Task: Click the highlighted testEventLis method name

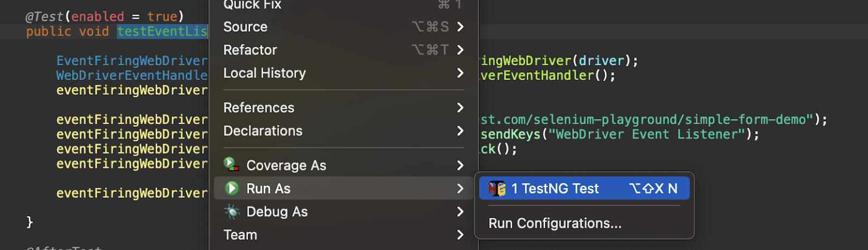Action: (x=162, y=32)
